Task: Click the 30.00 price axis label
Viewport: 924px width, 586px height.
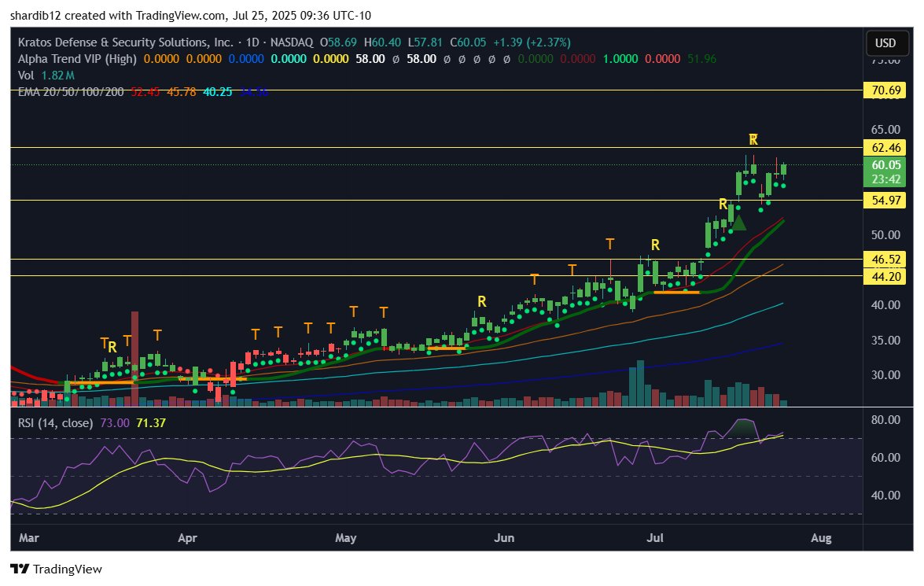Action: coord(885,375)
